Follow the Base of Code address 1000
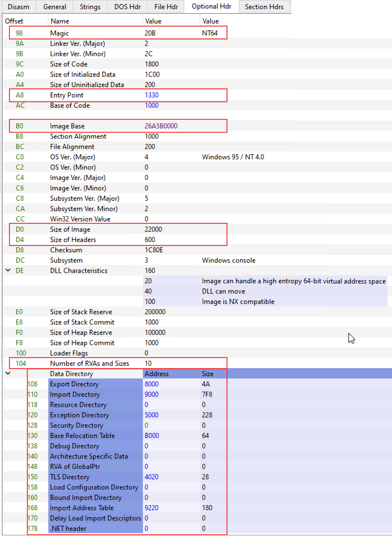Screen dimensions: 392x536 click(x=152, y=105)
